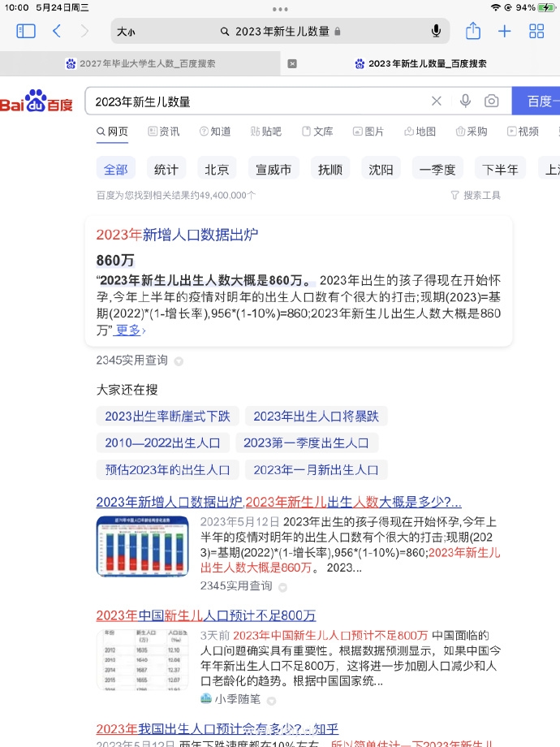Click the Baidu logo
This screenshot has width=560, height=747.
tap(37, 101)
